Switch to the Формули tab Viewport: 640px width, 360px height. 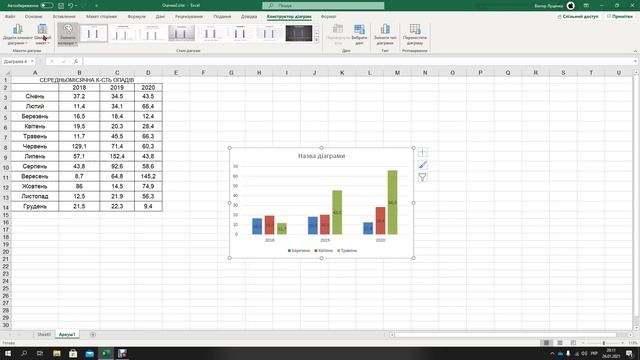[136, 16]
